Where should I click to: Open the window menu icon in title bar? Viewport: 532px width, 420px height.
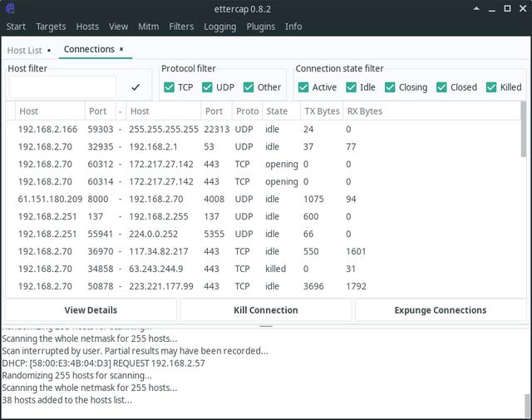click(11, 9)
